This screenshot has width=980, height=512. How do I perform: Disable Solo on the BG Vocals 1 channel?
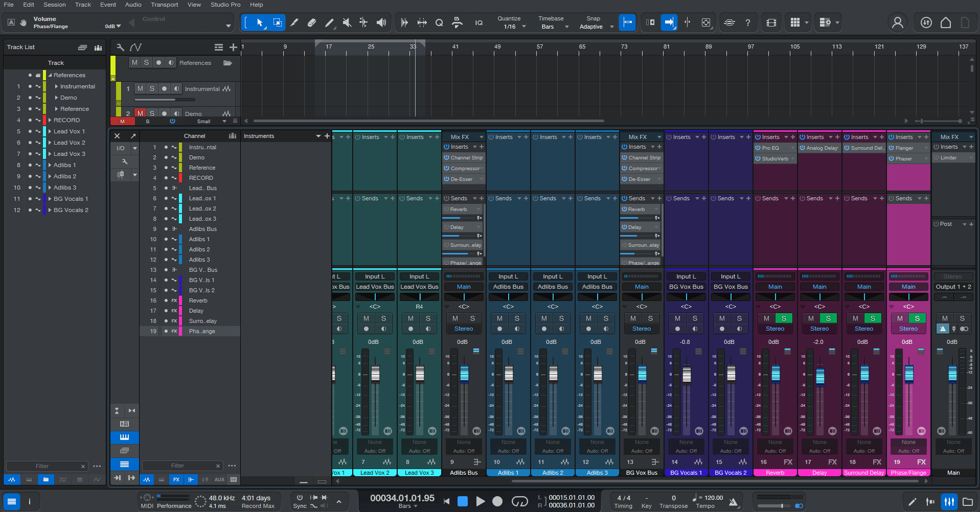[x=695, y=318]
